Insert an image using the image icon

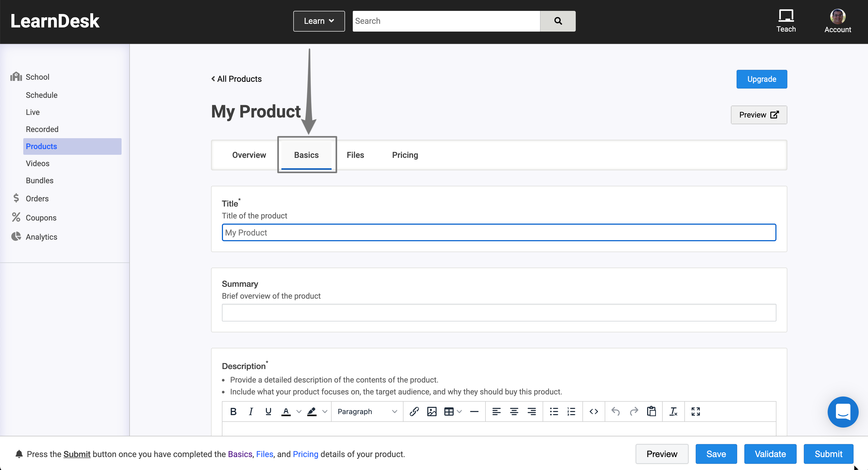[432, 411]
